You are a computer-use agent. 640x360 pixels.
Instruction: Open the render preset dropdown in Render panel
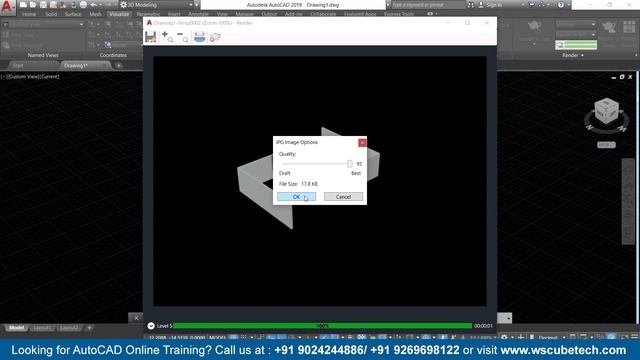[576, 24]
